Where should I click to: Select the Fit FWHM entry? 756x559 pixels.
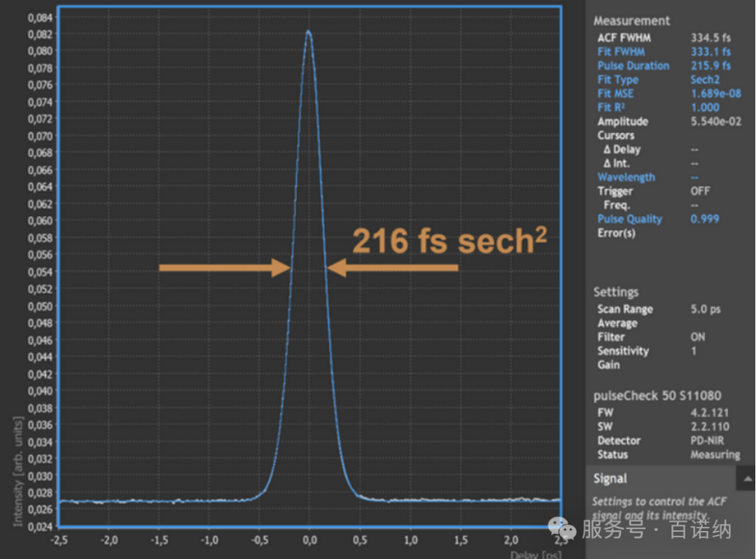[x=621, y=52]
